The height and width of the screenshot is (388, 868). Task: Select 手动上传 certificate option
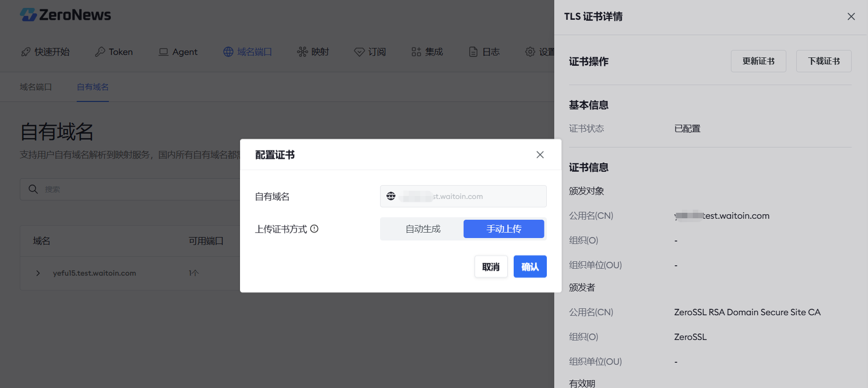pos(503,229)
